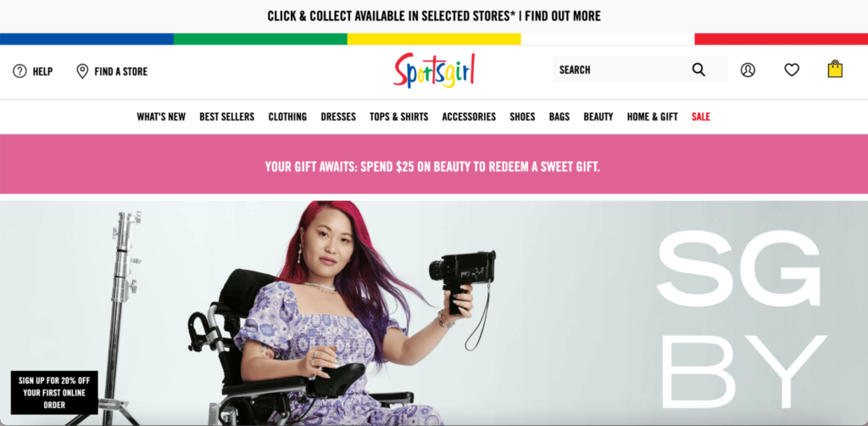Expand the Dresses category menu
Viewport: 868px width, 426px height.
338,117
